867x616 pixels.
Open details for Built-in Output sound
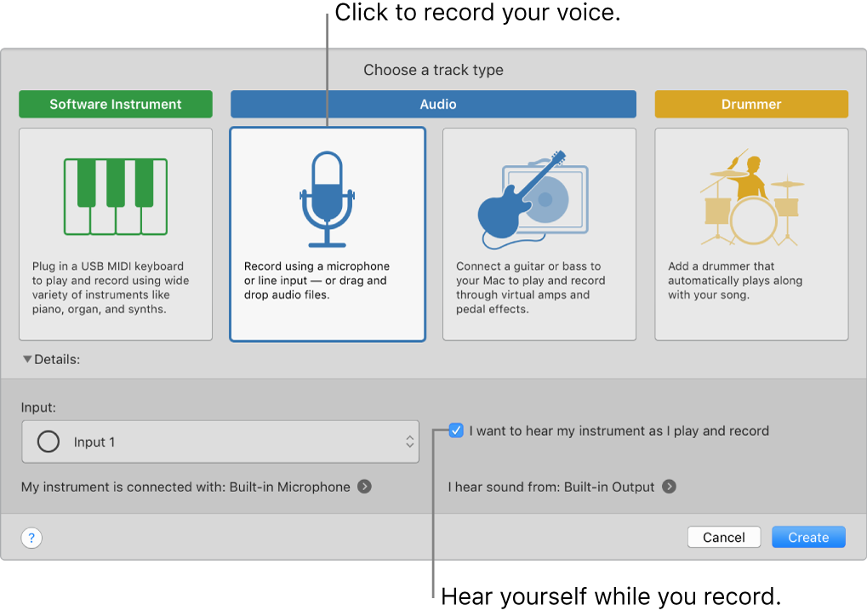click(670, 487)
